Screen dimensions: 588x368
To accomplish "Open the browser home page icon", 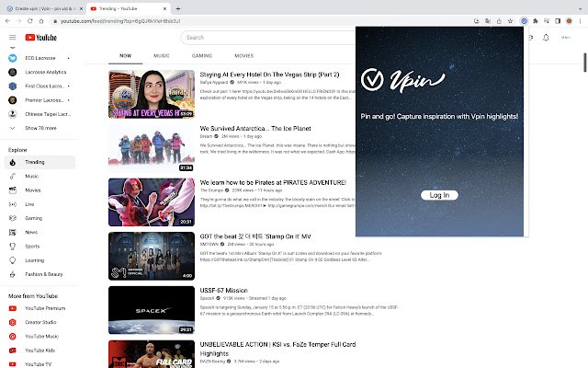I will tap(41, 21).
